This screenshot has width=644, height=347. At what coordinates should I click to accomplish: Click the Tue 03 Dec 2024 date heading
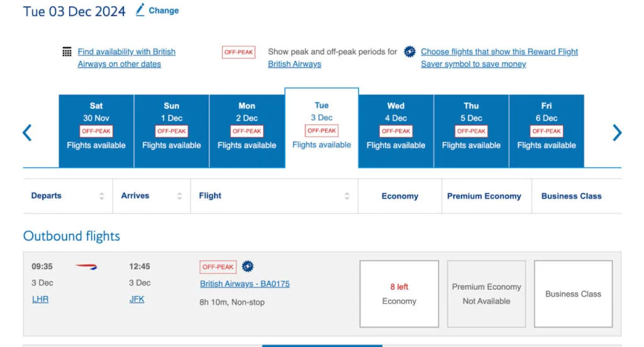click(74, 11)
